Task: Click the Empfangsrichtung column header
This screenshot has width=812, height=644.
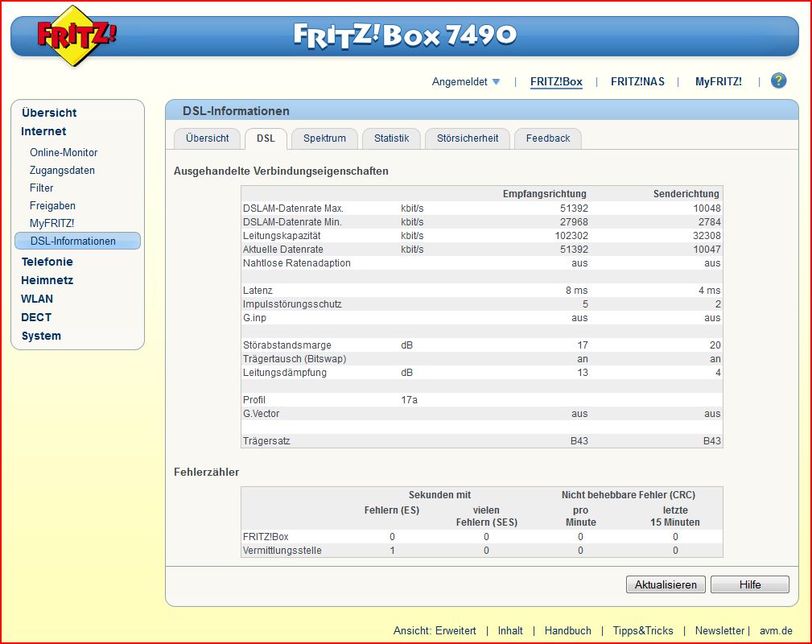Action: coord(544,194)
